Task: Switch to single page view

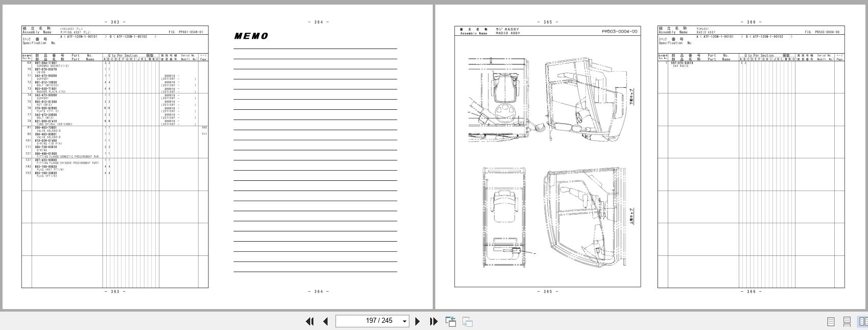Action: [x=831, y=321]
